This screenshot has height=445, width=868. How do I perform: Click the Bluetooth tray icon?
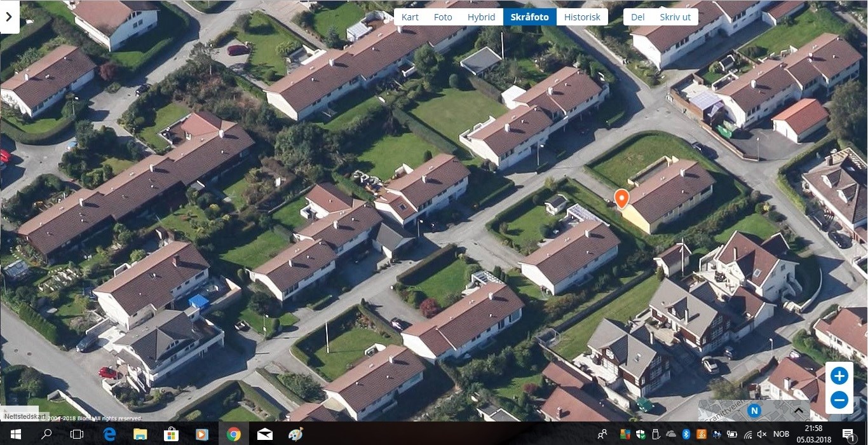[686, 434]
